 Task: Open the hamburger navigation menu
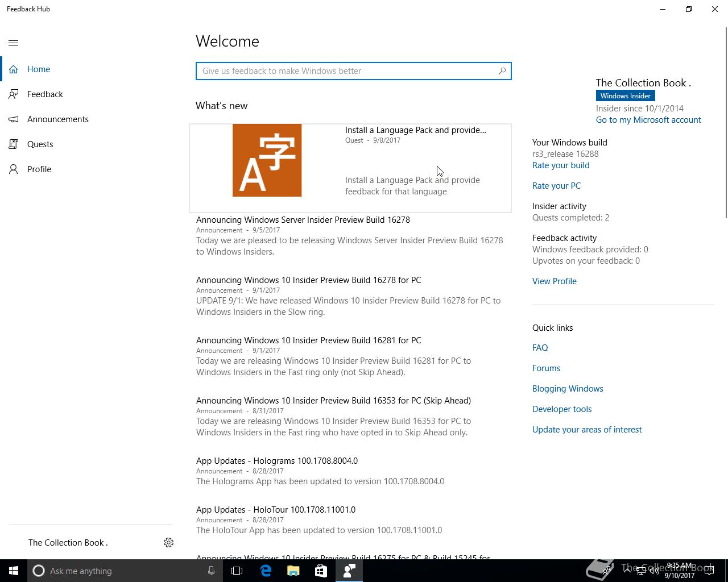[14, 43]
